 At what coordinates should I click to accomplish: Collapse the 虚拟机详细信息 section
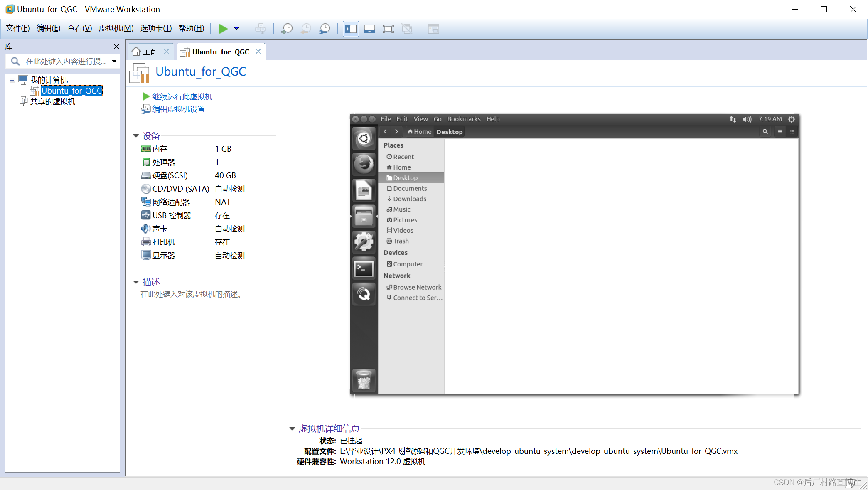point(292,428)
